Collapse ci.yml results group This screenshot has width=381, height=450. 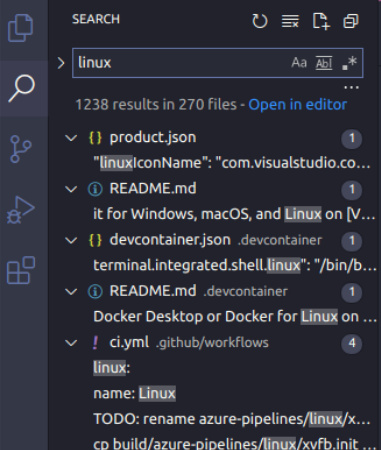pyautogui.click(x=71, y=343)
